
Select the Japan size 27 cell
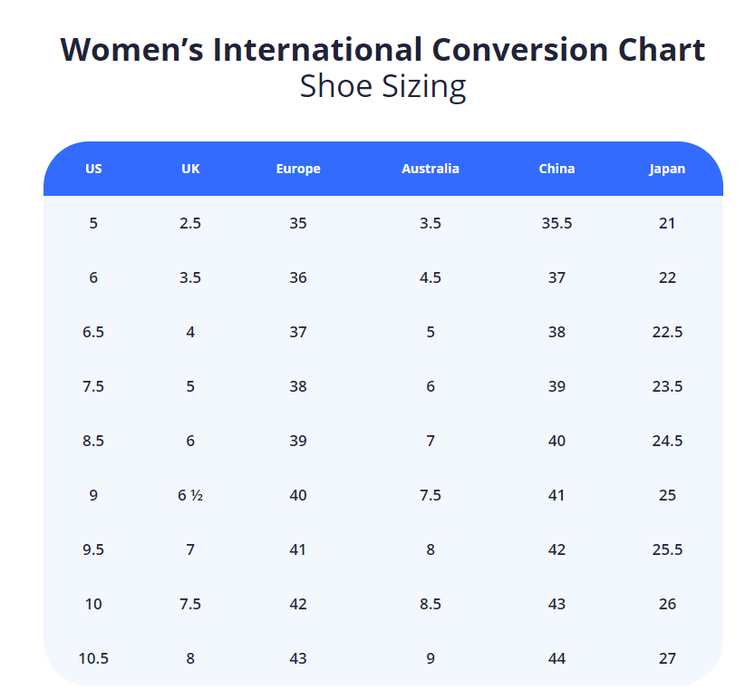point(667,658)
